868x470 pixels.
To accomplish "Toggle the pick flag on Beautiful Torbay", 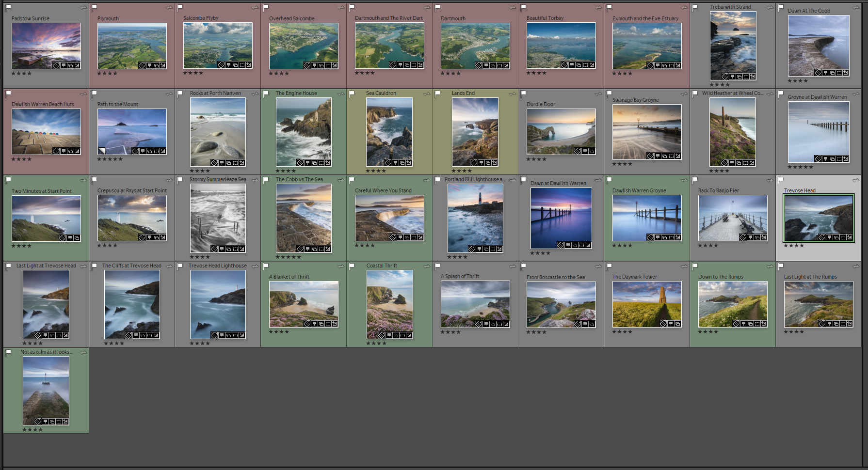I will [523, 8].
